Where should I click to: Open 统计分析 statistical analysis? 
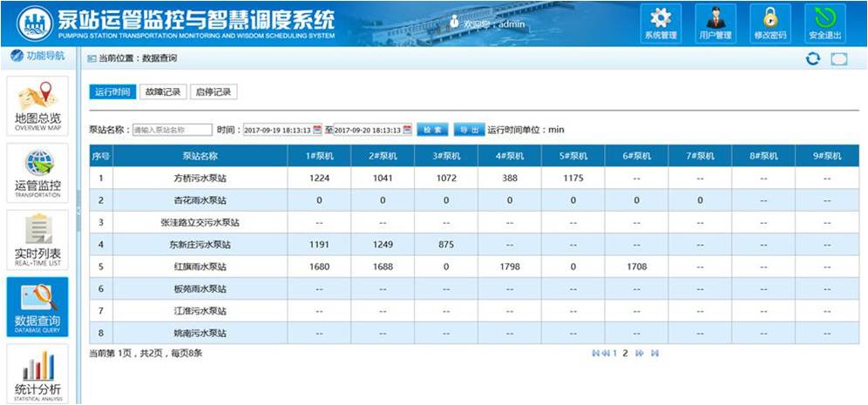pos(37,375)
